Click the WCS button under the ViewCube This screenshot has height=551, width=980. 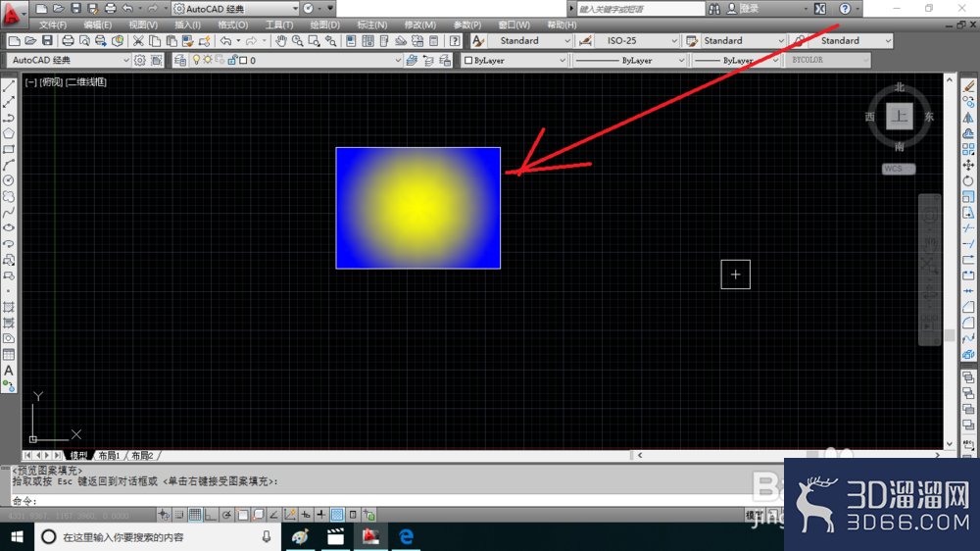click(x=898, y=169)
